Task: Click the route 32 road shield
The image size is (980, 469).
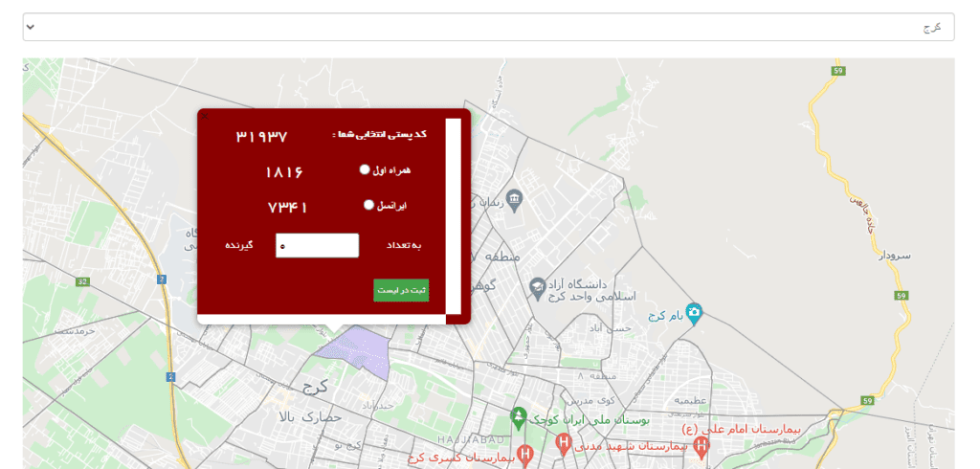Action: (82, 282)
